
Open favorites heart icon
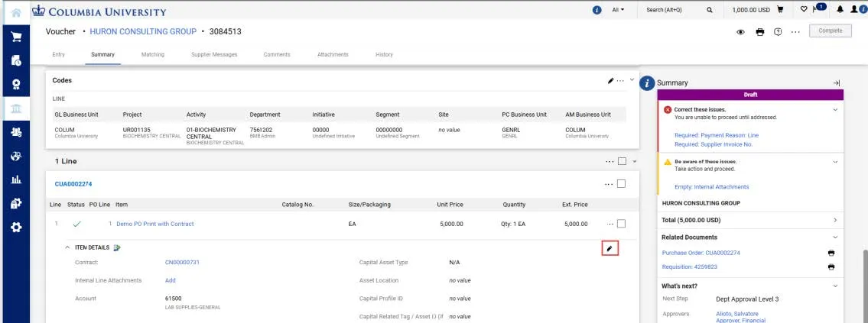[x=804, y=9]
